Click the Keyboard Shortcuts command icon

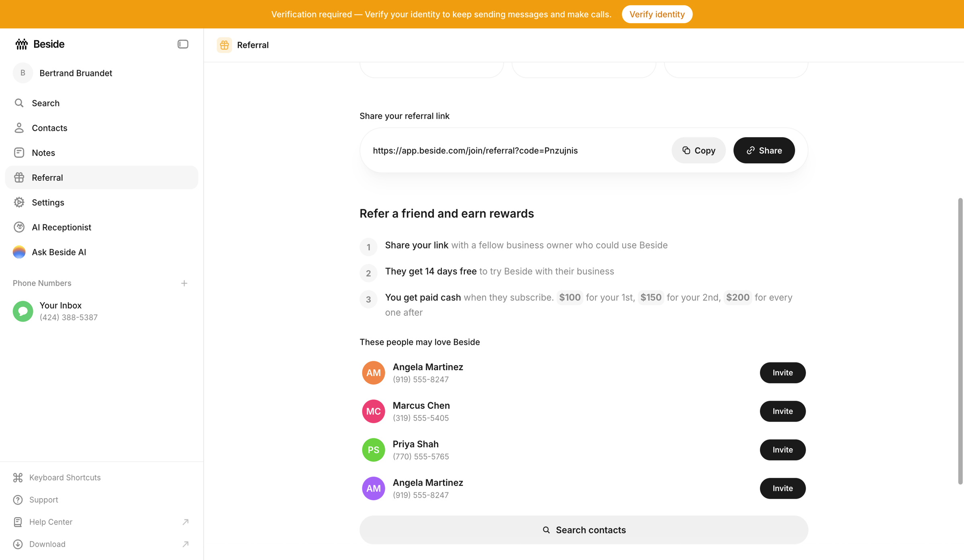(18, 478)
